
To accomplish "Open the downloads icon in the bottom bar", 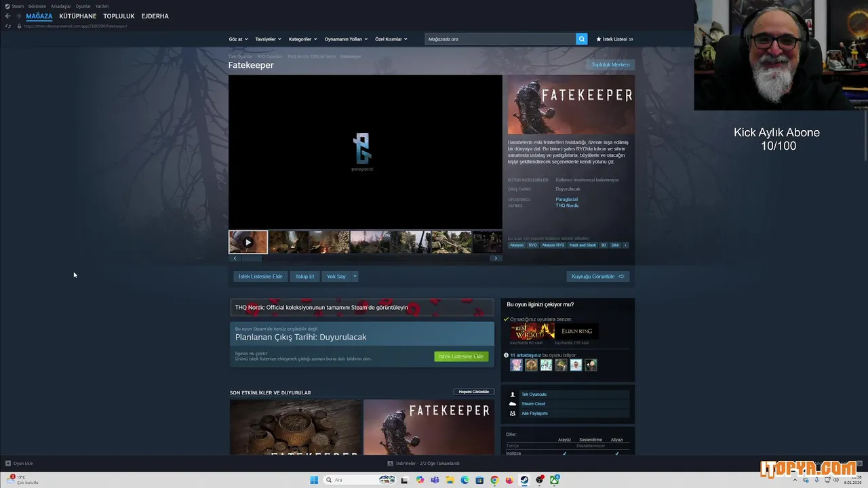I will [390, 464].
